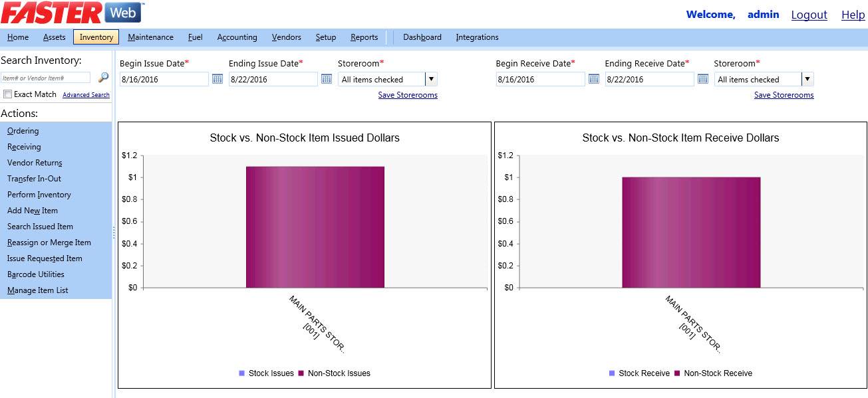Select the Inventory menu tab

tap(96, 37)
